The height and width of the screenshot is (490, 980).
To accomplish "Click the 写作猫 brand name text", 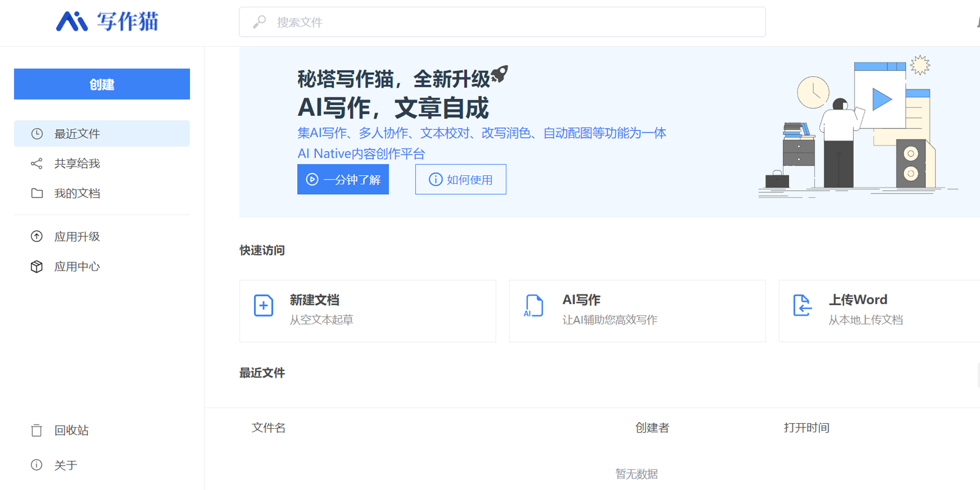I will point(128,21).
